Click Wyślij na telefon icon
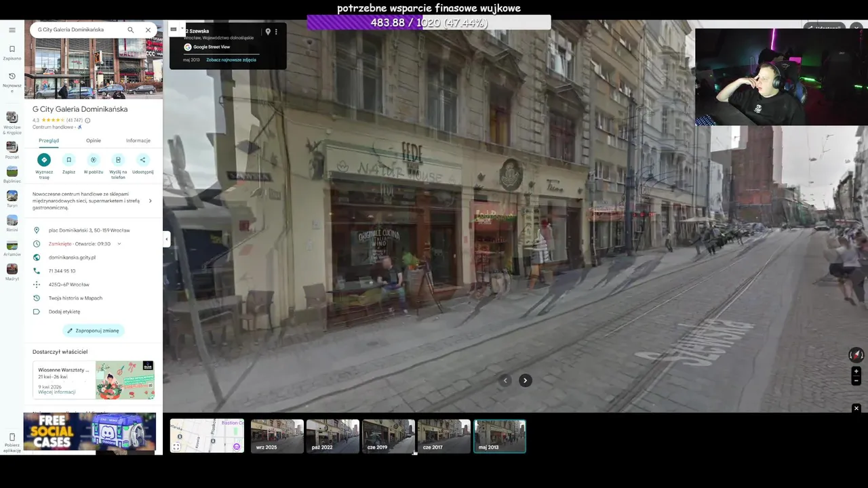The height and width of the screenshot is (488, 868). pyautogui.click(x=118, y=160)
